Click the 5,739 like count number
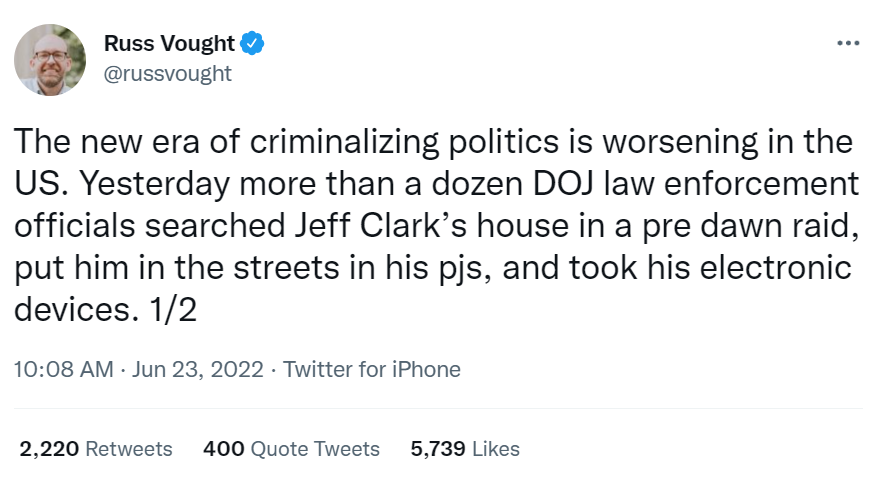880x487 pixels. (438, 449)
